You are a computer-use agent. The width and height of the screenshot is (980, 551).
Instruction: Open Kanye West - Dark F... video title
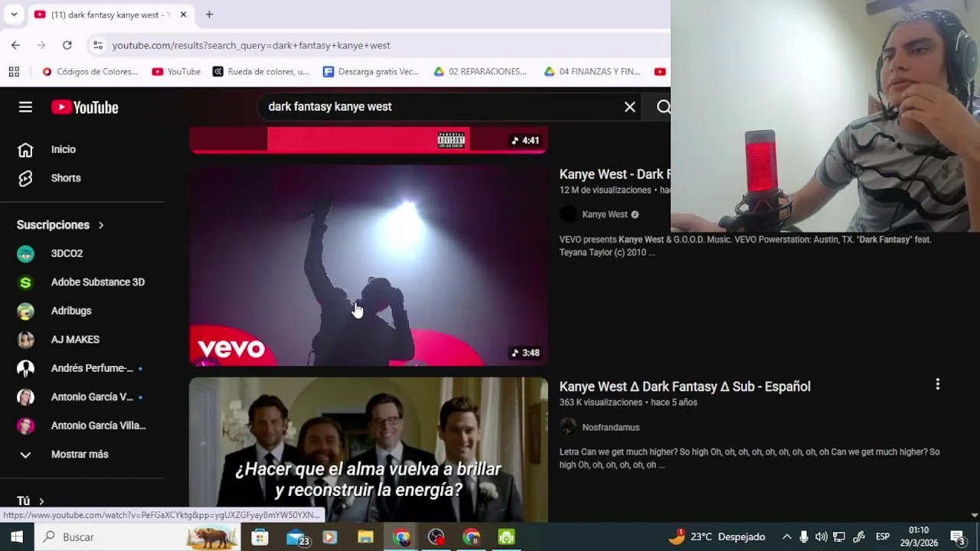click(x=615, y=174)
